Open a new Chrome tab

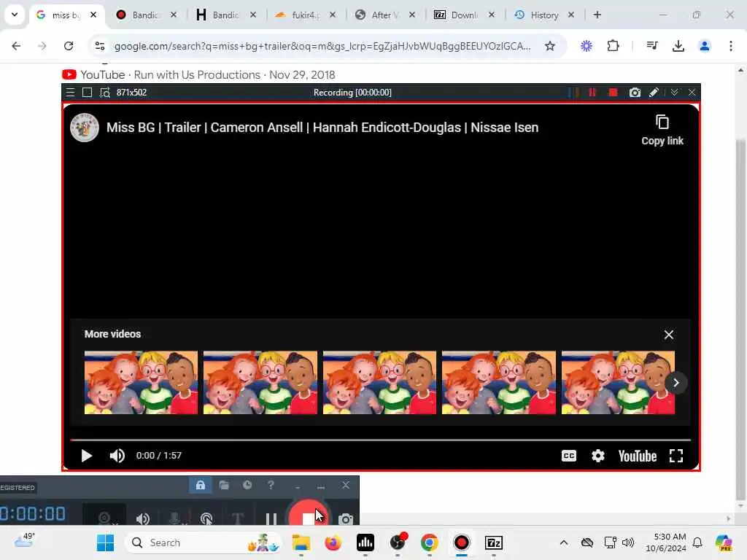pos(597,15)
